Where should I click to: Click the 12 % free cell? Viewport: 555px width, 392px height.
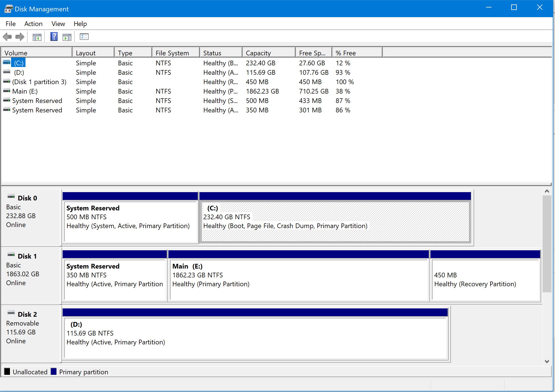click(x=343, y=63)
